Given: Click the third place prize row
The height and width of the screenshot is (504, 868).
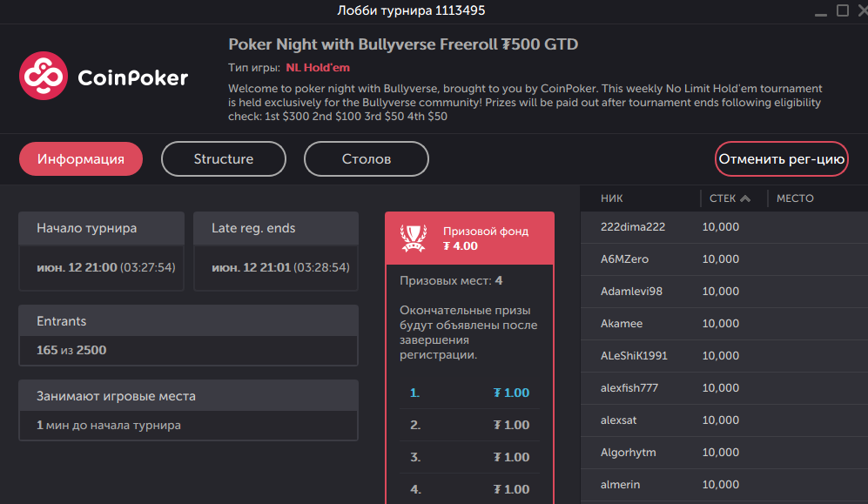Looking at the screenshot, I should pyautogui.click(x=469, y=457).
